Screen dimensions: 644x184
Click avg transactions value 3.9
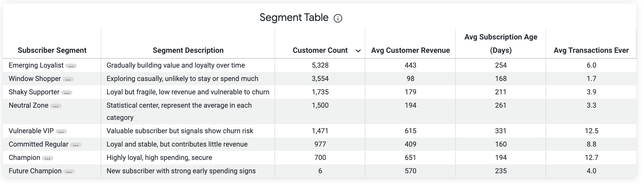point(591,92)
